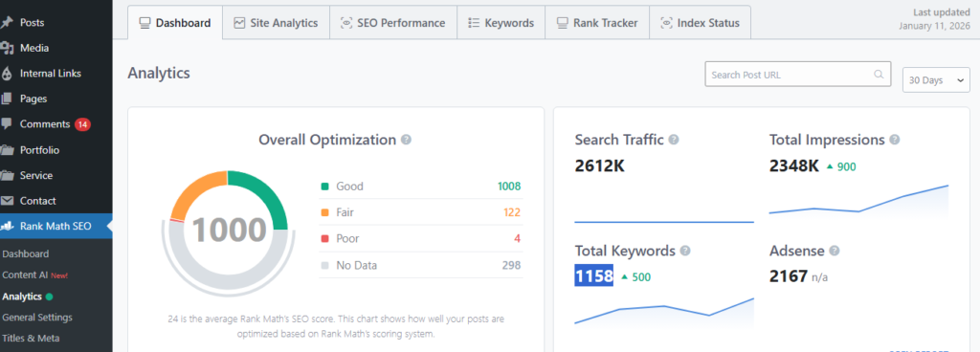Open the Rank Tracker tab
This screenshot has height=352, width=980.
point(597,22)
